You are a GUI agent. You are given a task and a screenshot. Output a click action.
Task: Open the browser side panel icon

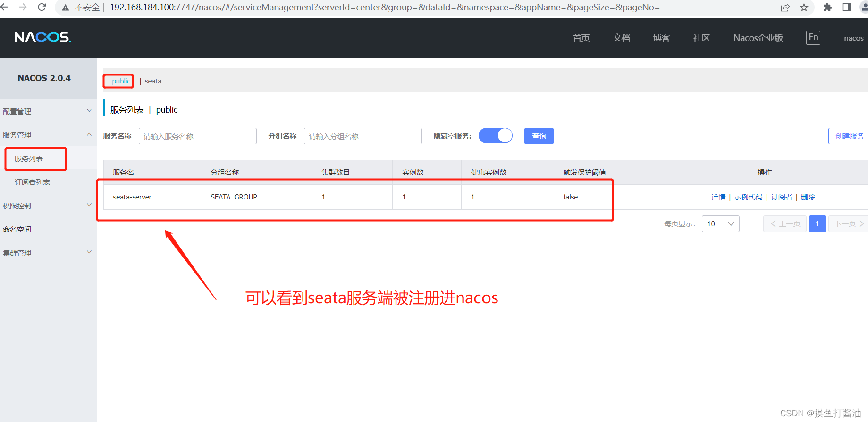pyautogui.click(x=846, y=7)
